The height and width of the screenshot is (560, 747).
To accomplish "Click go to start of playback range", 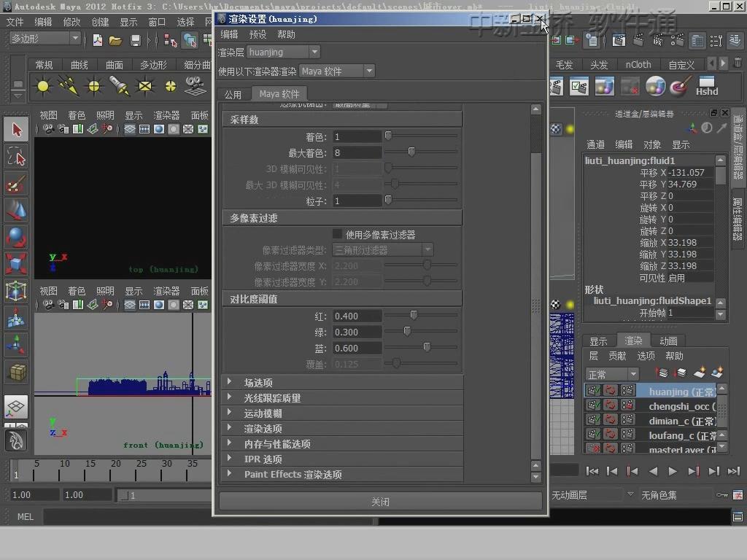I will coord(592,471).
